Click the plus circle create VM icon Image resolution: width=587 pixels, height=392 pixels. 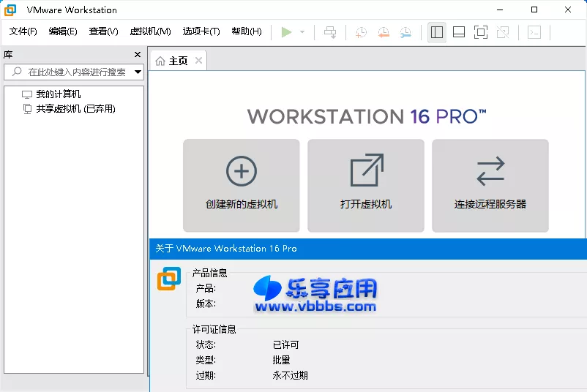point(242,171)
